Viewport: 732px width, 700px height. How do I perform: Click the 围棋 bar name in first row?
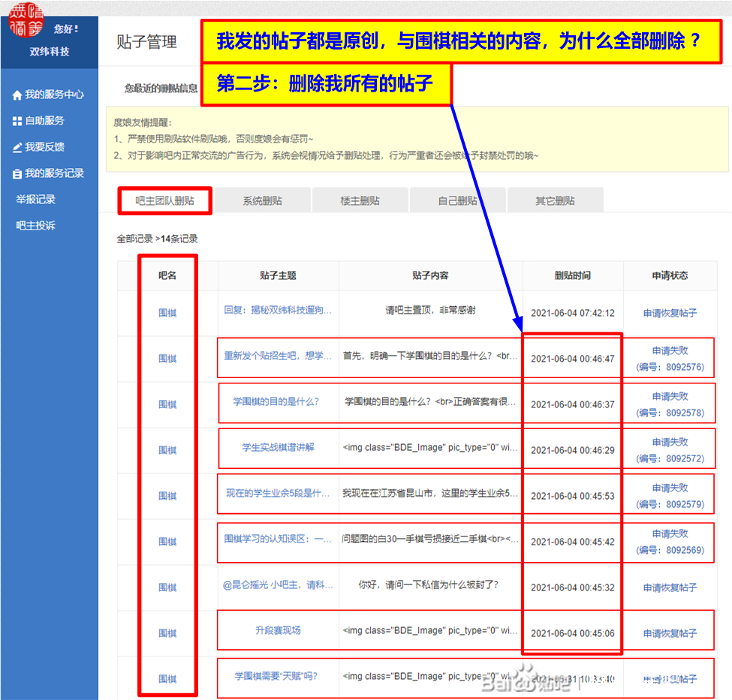coord(167,313)
